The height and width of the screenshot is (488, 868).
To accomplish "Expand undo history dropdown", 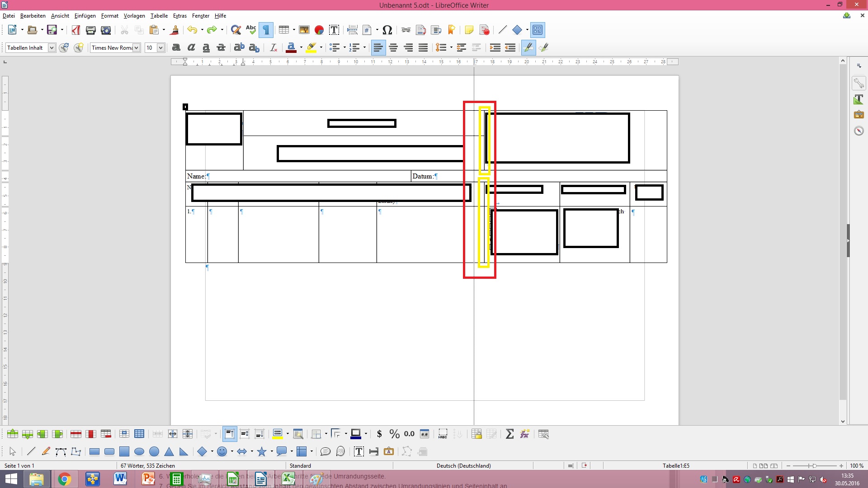I will coord(202,30).
